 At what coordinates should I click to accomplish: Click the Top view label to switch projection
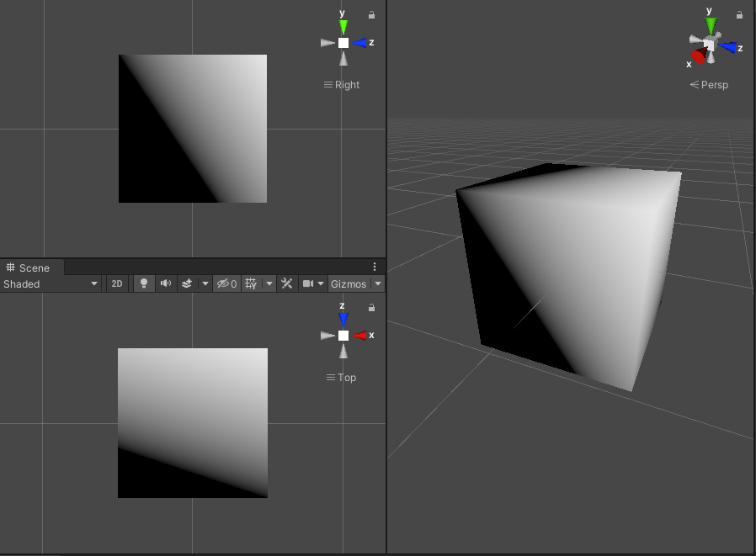click(341, 378)
